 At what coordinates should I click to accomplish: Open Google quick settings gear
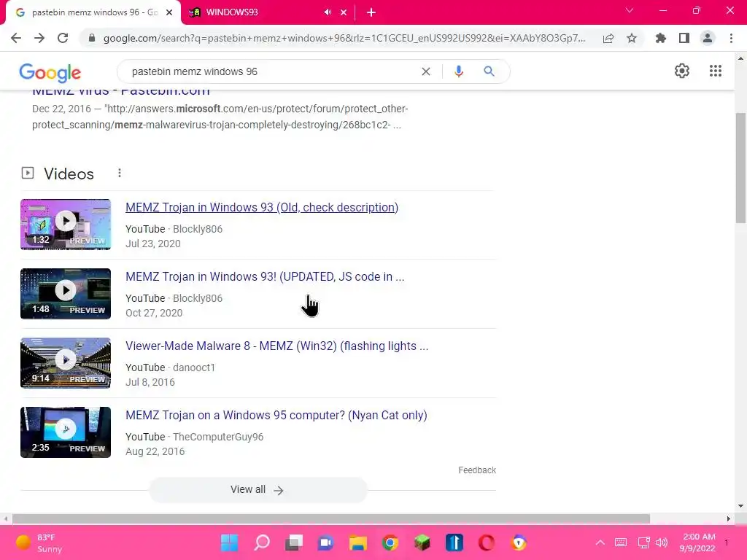tap(682, 71)
